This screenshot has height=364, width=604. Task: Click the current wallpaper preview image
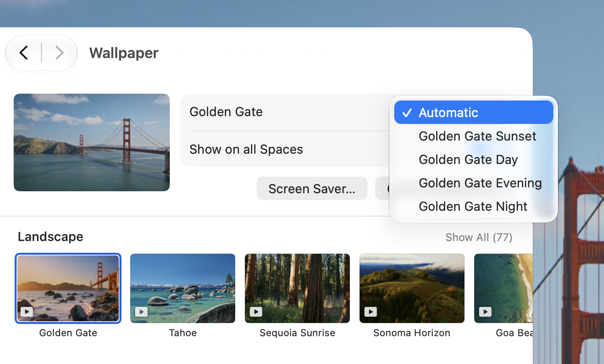click(92, 142)
